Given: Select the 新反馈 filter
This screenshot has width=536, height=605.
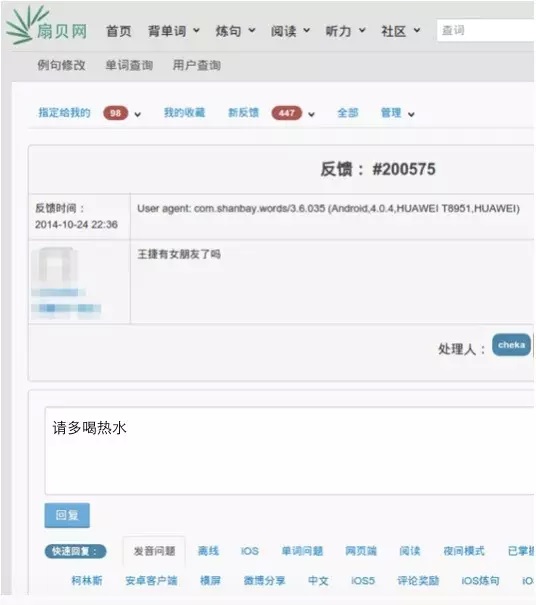Looking at the screenshot, I should click(x=243, y=113).
